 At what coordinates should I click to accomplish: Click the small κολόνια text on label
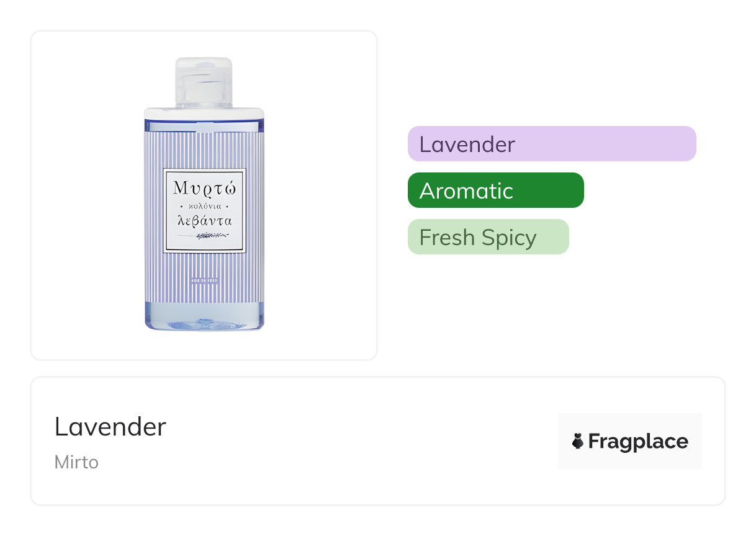coord(204,205)
